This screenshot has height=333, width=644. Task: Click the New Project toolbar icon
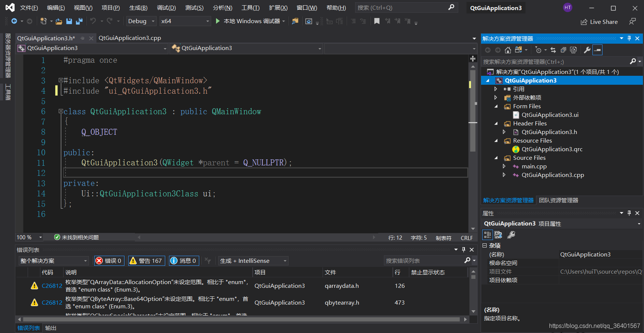pos(43,21)
